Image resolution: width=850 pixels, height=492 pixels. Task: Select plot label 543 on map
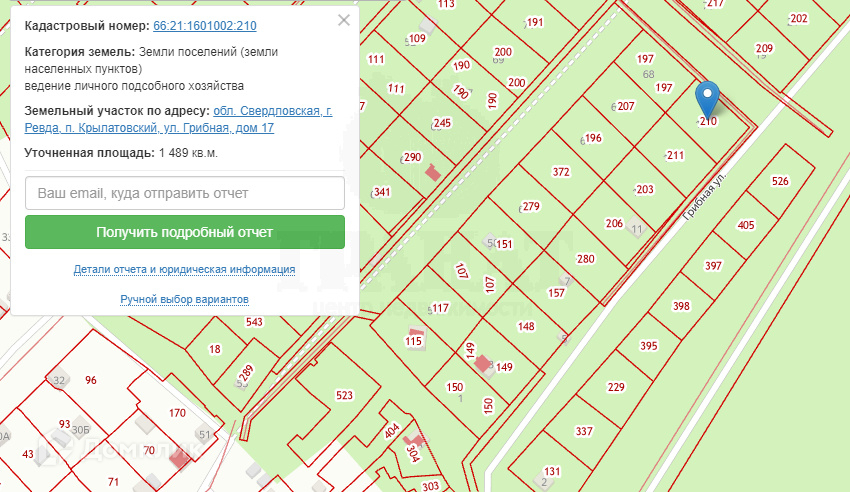(254, 322)
